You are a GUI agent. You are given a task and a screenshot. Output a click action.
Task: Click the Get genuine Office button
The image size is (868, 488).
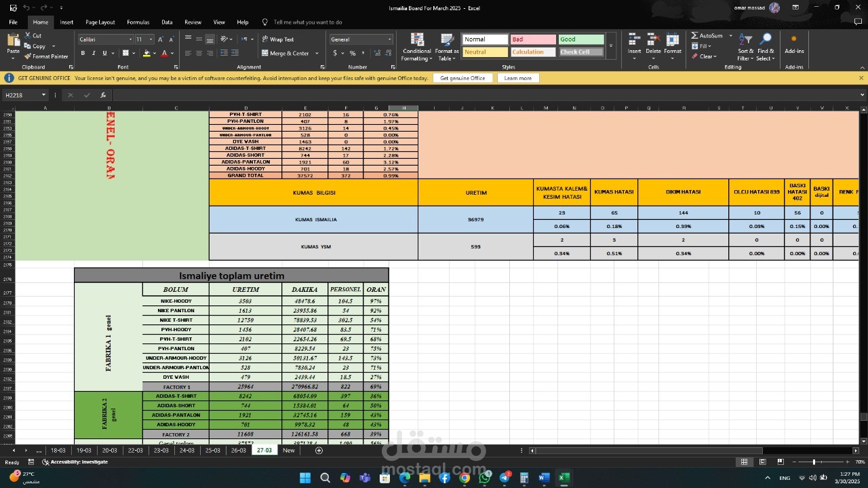[462, 78]
